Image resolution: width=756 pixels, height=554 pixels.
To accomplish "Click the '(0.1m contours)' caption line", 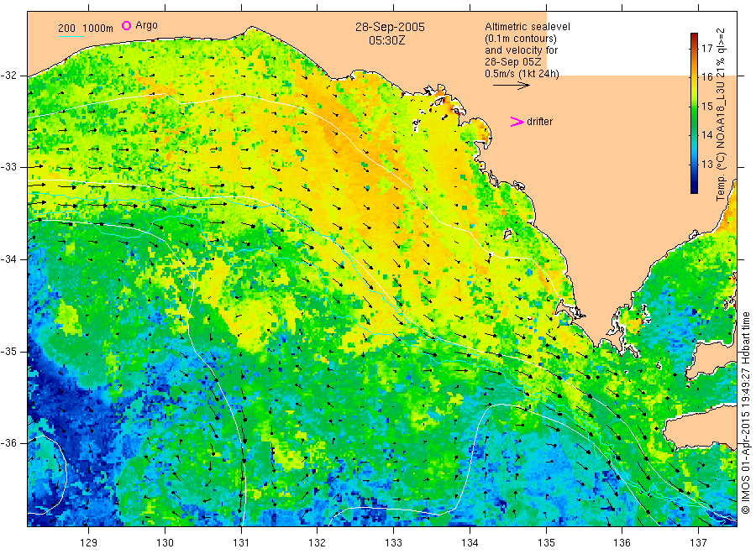I will coord(521,39).
